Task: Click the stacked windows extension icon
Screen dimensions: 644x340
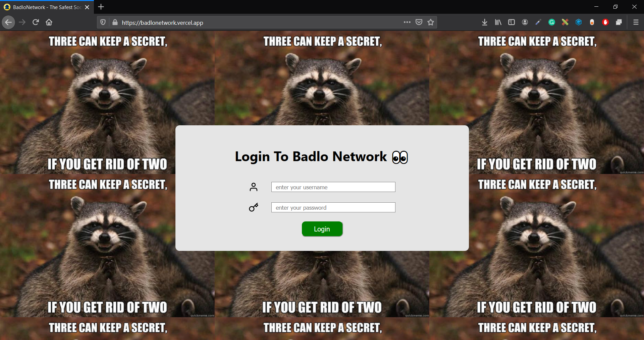Action: tap(619, 22)
